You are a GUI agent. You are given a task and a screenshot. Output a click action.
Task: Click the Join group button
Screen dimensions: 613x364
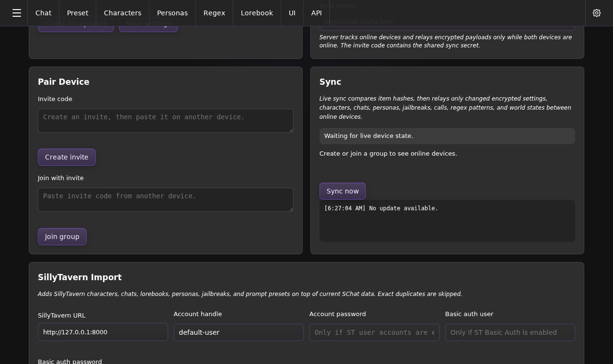pos(62,237)
